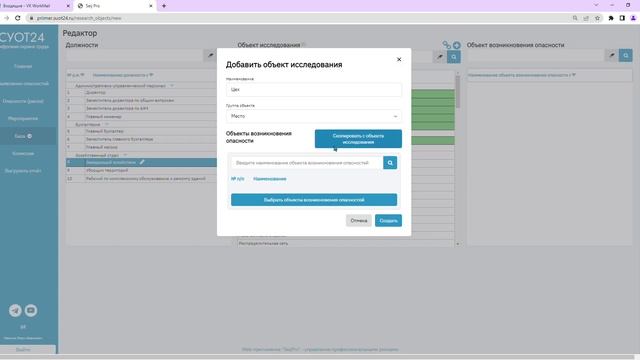The height and width of the screenshot is (360, 640).
Task: Click the YouTube round icon in sidebar
Action: [31, 311]
